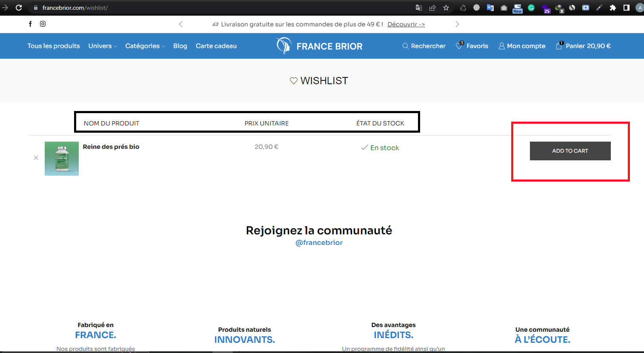The width and height of the screenshot is (644, 353).
Task: Click the user account icon
Action: (x=501, y=46)
